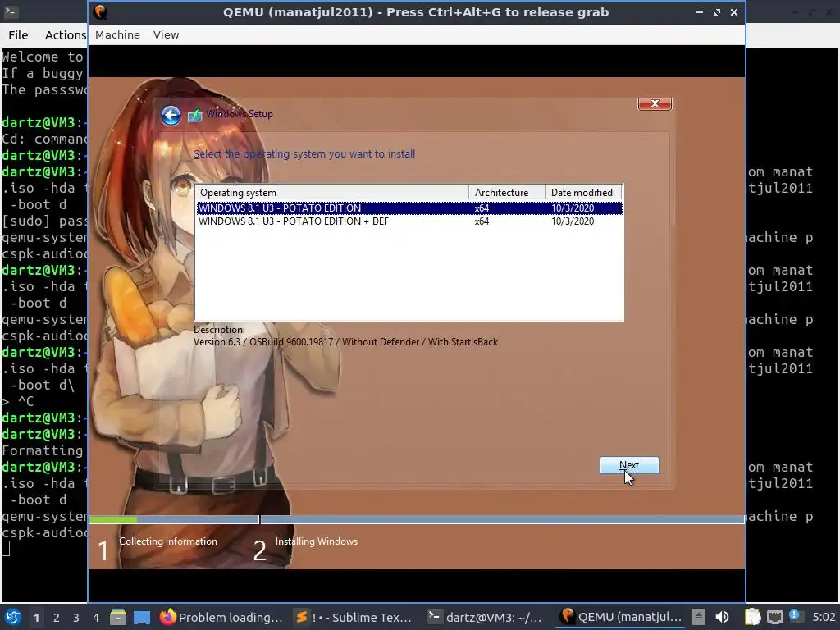Switch to Sublime Text taskbar entry
Image resolution: width=840 pixels, height=630 pixels.
click(354, 617)
